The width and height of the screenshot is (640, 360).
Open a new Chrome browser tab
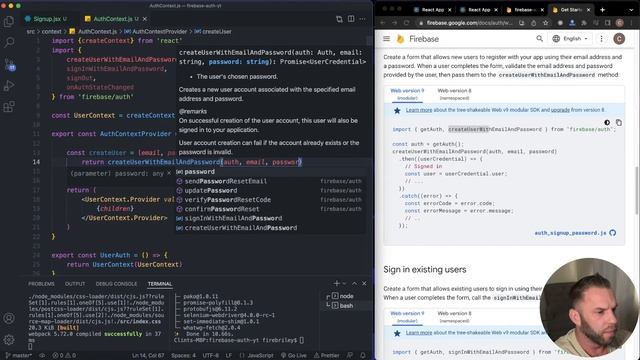(x=602, y=10)
